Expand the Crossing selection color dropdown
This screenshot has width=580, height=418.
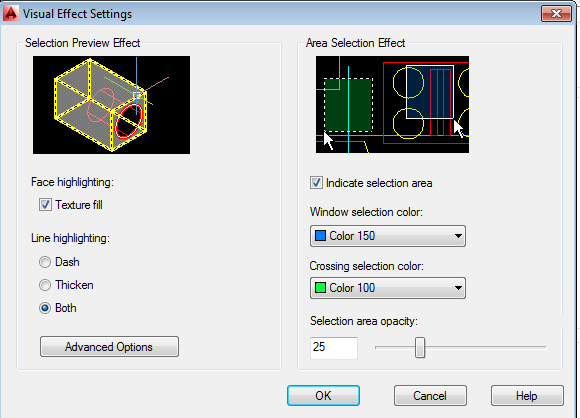click(388, 288)
